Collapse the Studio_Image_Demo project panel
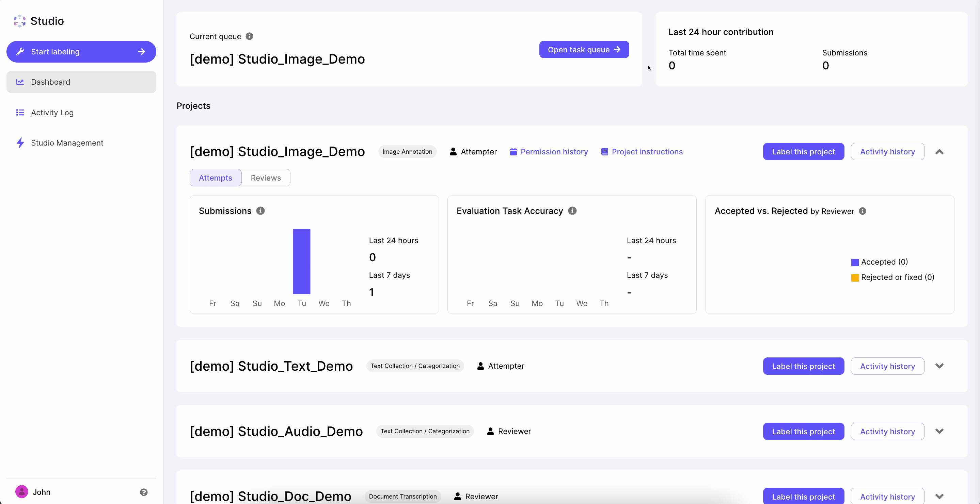This screenshot has height=504, width=980. tap(939, 152)
